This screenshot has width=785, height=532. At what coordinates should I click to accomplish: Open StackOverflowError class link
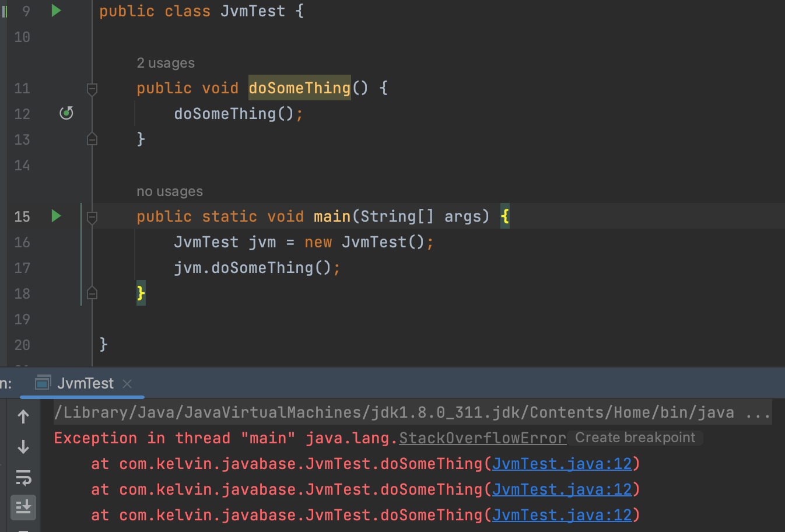(x=483, y=438)
